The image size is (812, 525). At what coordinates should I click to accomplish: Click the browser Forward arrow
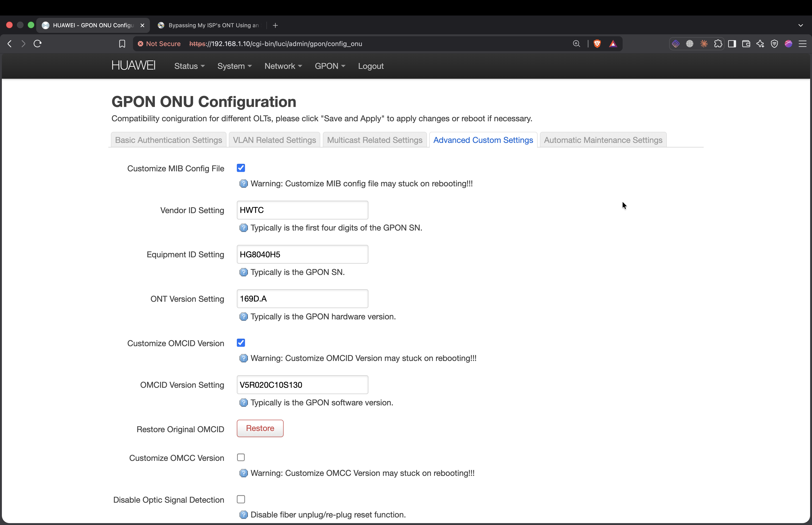(x=23, y=44)
